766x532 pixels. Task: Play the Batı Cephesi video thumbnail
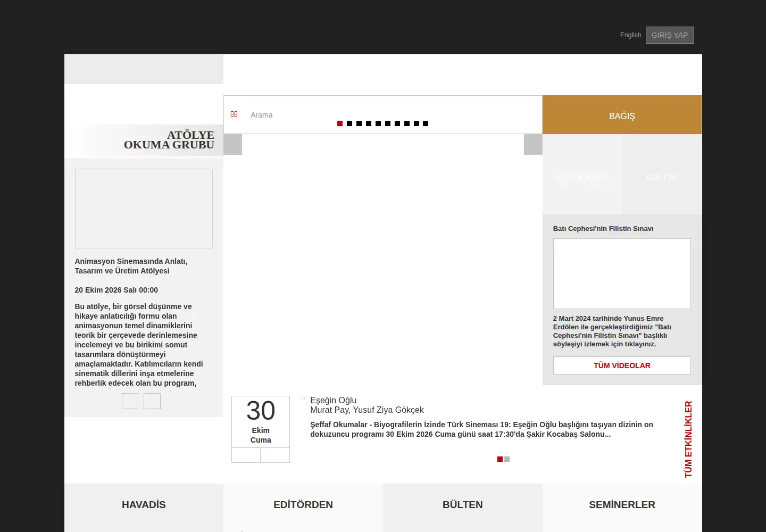pyautogui.click(x=622, y=273)
